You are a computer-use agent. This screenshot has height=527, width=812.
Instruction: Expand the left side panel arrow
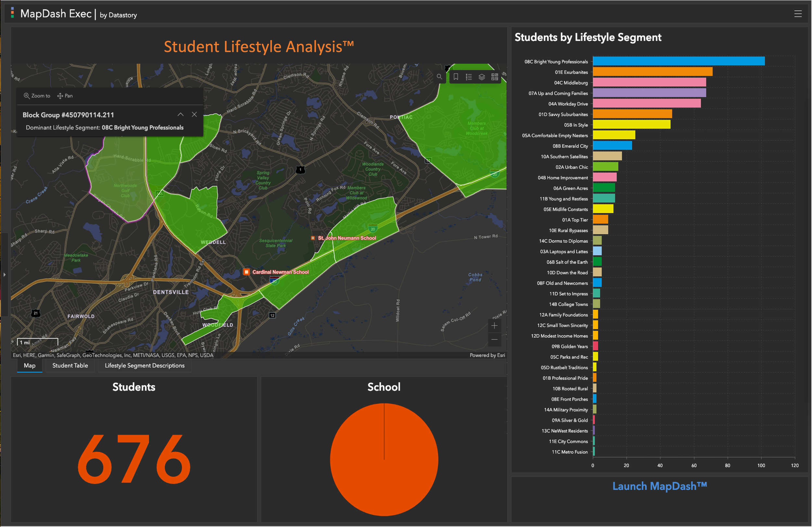(5, 275)
